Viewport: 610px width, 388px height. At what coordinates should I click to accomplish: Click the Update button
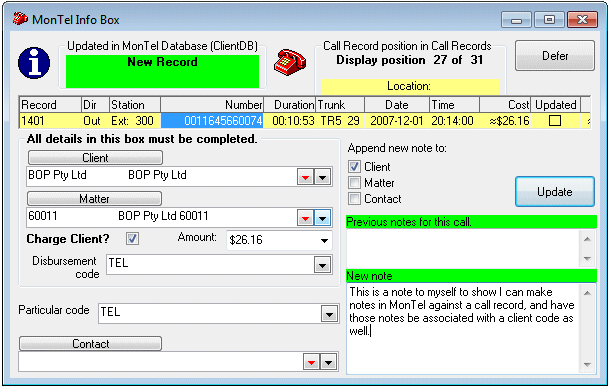(555, 191)
